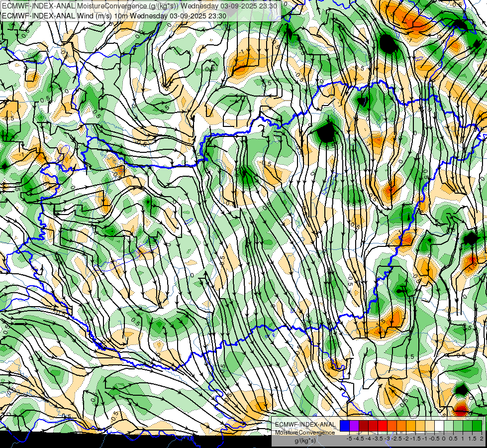This screenshot has width=487, height=448.
Task: Click the purple legend swatch
Action: click(x=354, y=426)
